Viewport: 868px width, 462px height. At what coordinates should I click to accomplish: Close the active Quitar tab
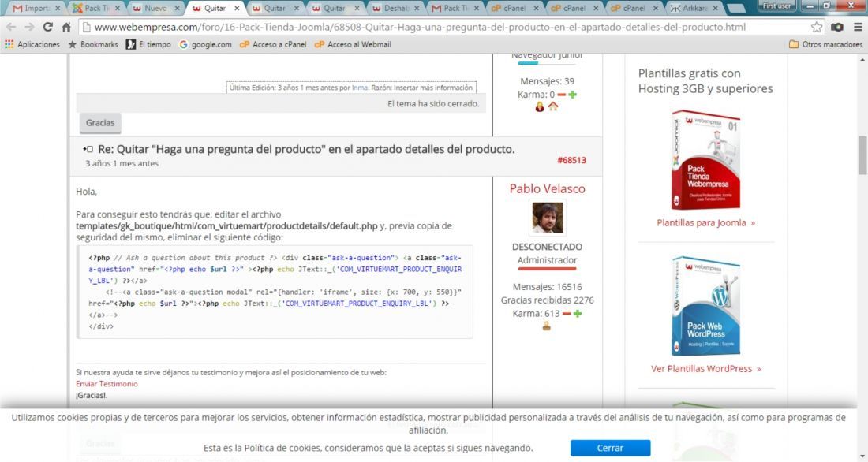237,9
